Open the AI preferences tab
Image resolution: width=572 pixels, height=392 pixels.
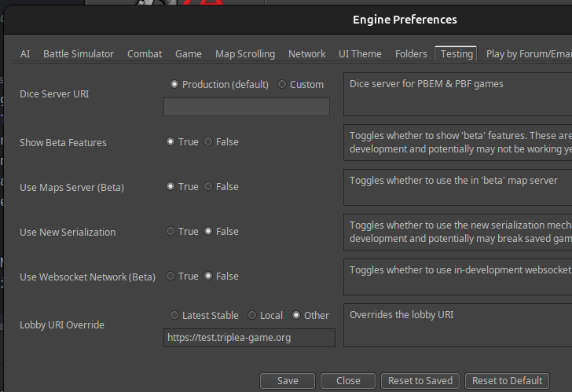[x=25, y=54]
